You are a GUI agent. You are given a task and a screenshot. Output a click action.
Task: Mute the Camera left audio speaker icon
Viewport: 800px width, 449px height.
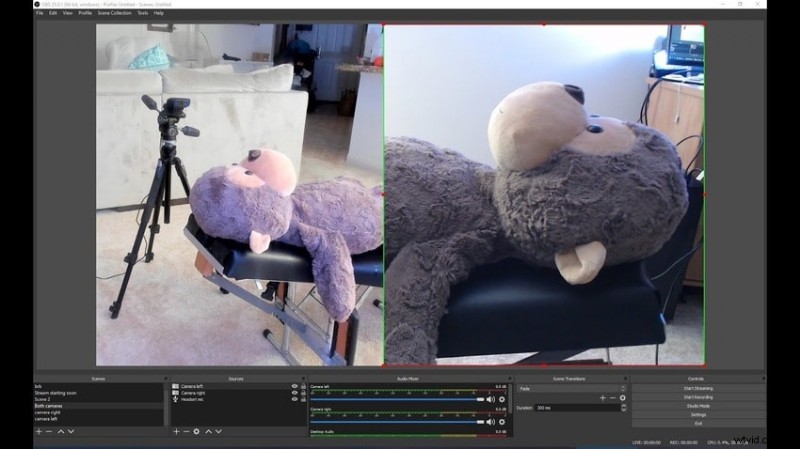pos(491,399)
